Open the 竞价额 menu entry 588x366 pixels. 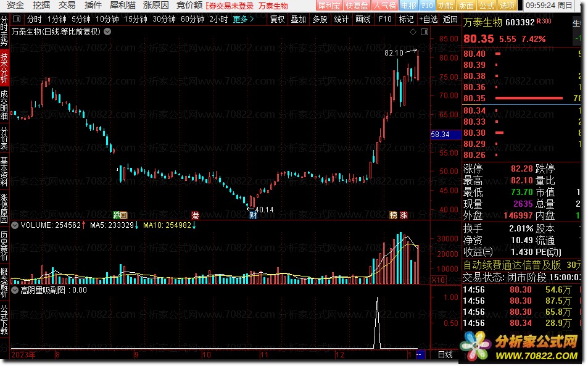click(x=190, y=6)
